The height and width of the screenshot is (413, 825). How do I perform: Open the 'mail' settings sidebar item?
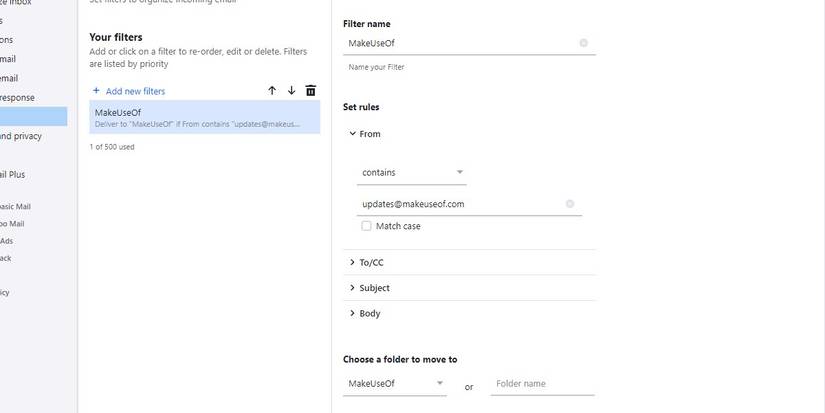8,59
